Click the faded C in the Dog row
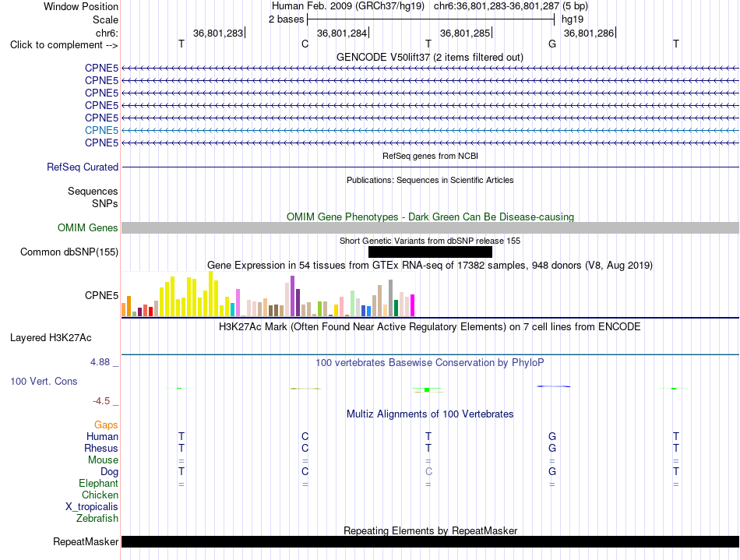This screenshot has height=560, width=740. click(x=428, y=471)
